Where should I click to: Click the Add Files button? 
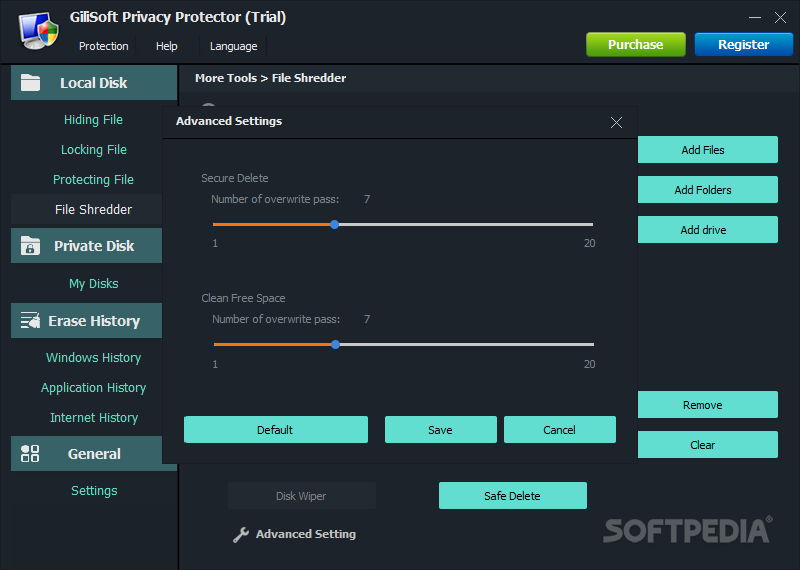click(x=708, y=150)
